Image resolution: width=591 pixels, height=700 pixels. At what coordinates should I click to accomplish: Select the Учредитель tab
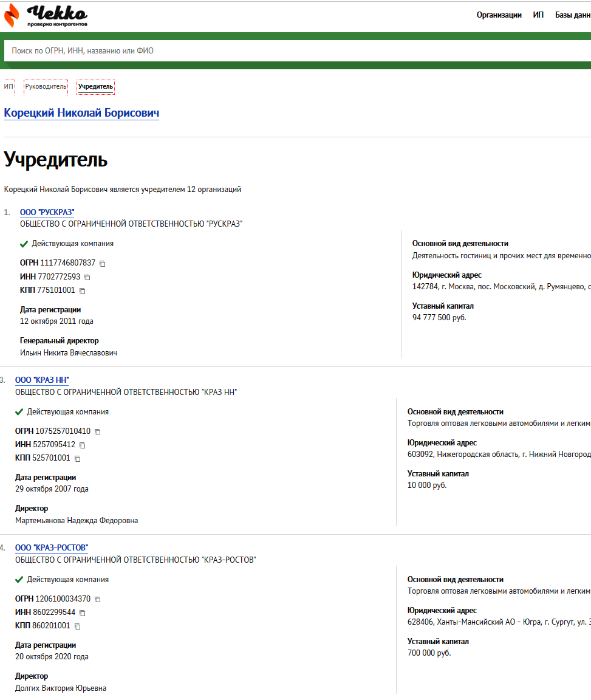tap(95, 87)
